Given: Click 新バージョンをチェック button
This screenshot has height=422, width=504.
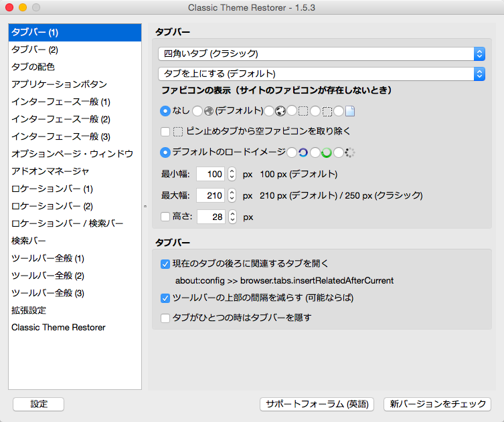Looking at the screenshot, I should coord(438,404).
